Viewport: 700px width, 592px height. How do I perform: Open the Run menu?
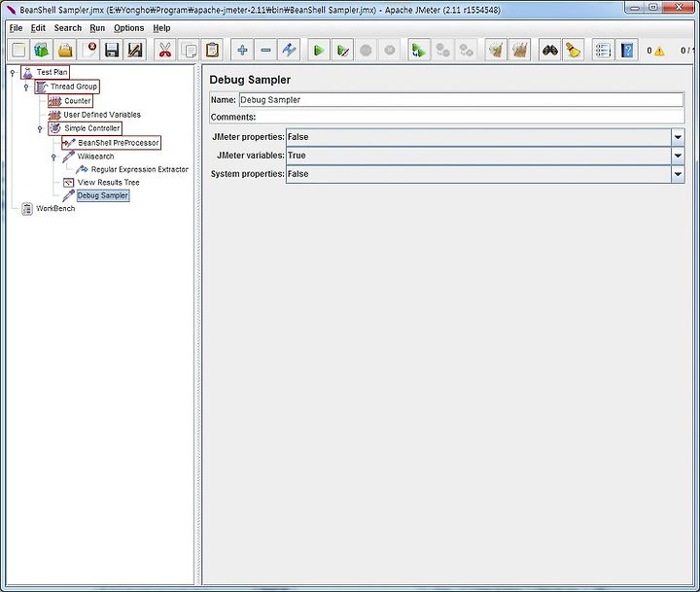97,28
